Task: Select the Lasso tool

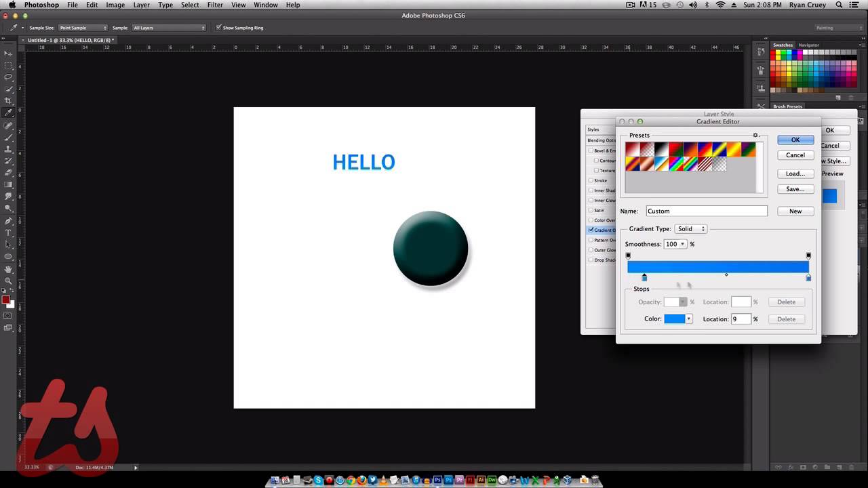Action: click(x=8, y=77)
